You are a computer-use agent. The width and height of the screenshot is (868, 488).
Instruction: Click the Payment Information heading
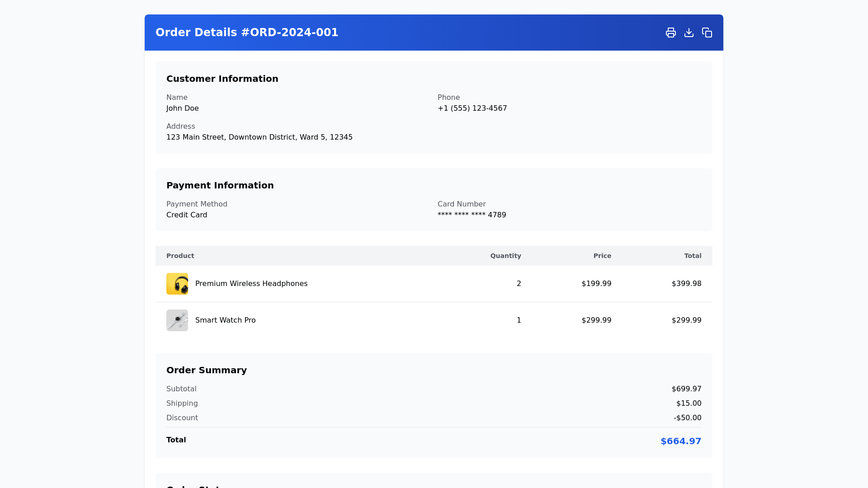[x=220, y=185]
